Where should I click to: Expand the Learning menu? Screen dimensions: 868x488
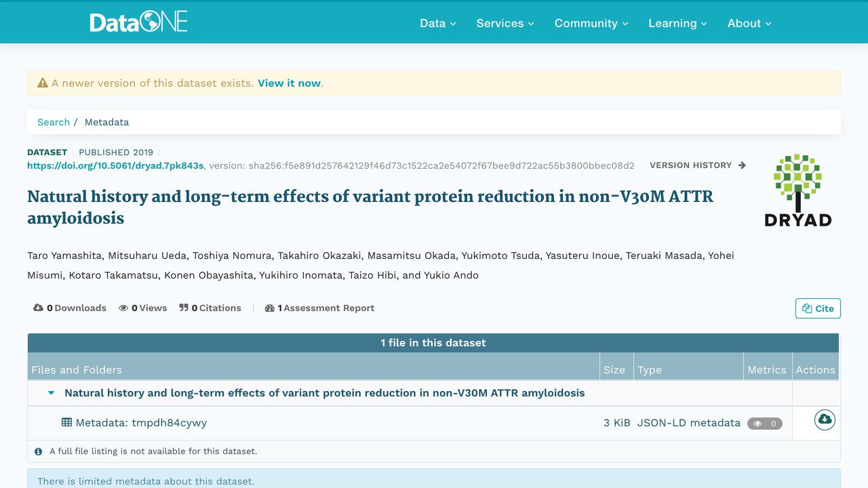pos(677,23)
